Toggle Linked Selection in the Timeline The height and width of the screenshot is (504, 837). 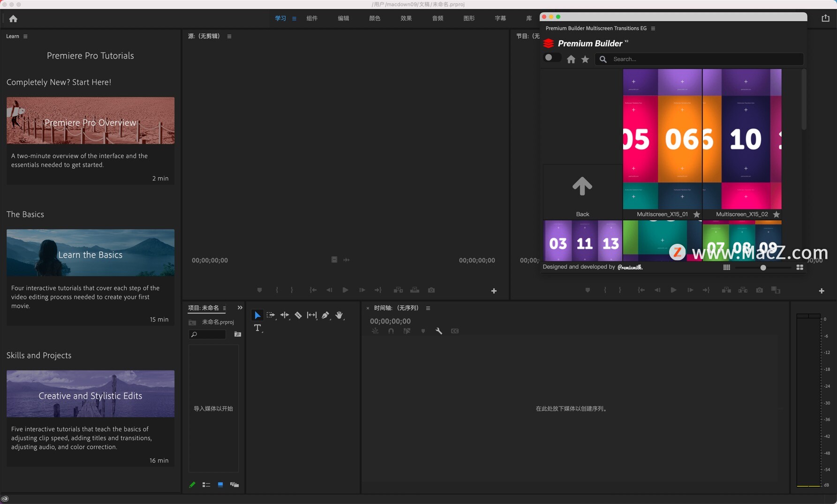point(407,331)
